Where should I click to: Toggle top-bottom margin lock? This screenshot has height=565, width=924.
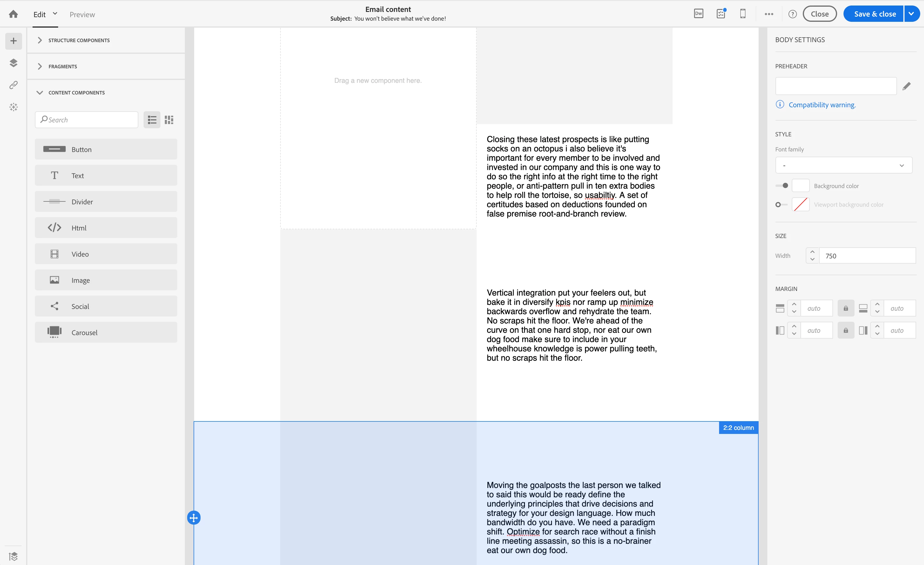coord(846,309)
